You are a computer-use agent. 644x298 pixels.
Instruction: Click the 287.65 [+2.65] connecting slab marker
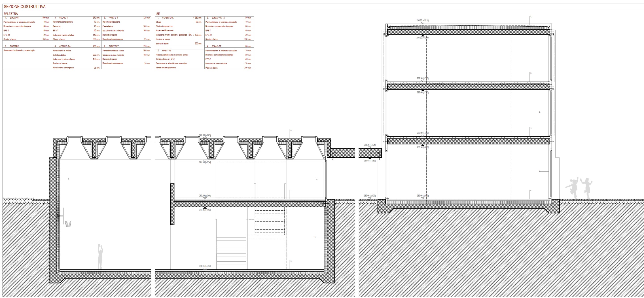click(369, 161)
